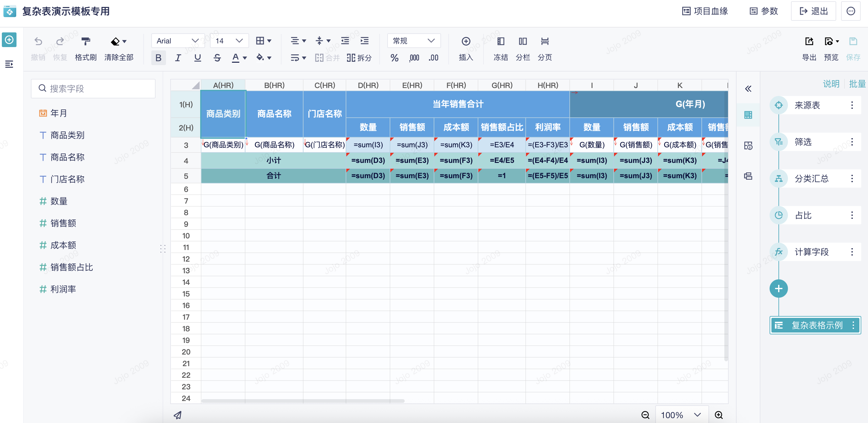This screenshot has width=868, height=423.
Task: Open the Arial font dropdown
Action: coord(178,41)
